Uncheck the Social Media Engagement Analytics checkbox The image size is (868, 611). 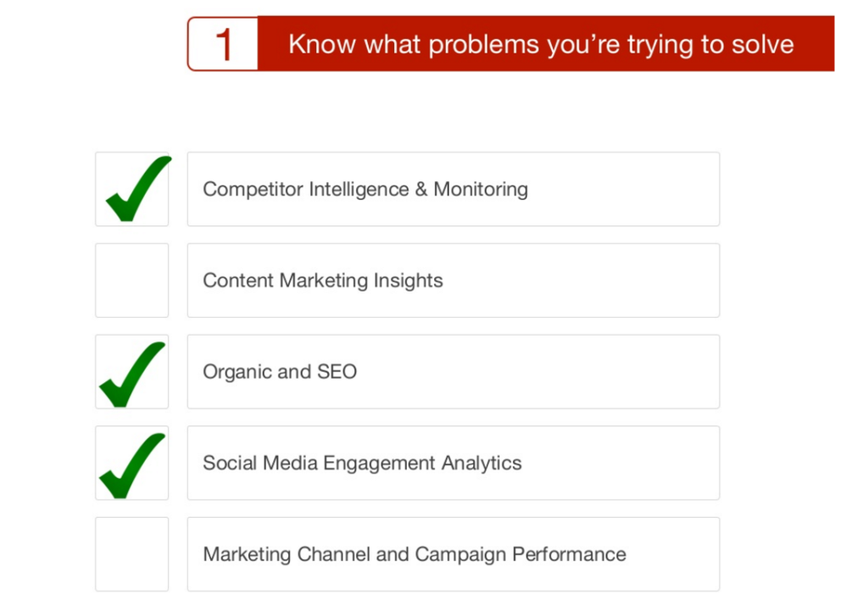coord(131,464)
